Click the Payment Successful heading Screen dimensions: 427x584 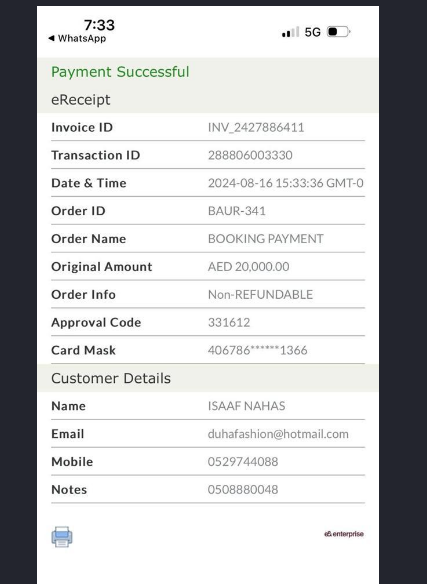pyautogui.click(x=120, y=72)
